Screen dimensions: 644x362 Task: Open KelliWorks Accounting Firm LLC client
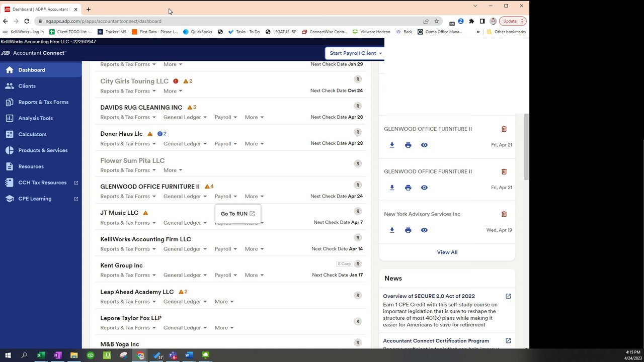pos(145,239)
